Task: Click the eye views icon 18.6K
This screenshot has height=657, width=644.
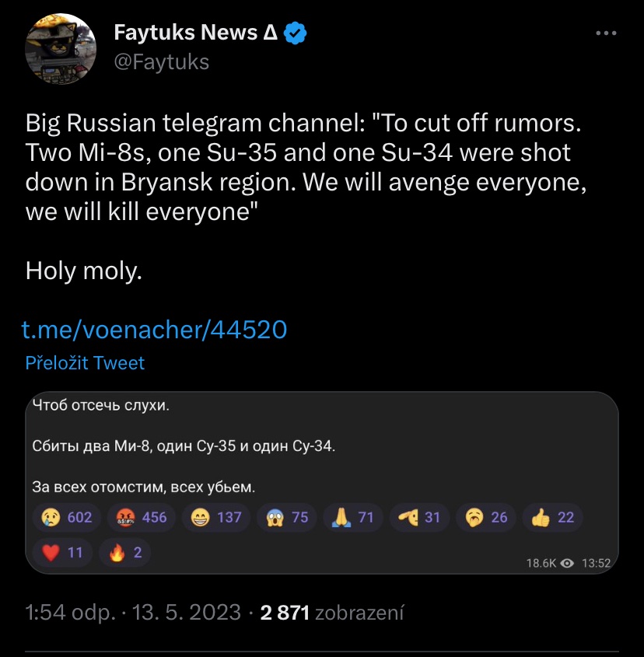Action: pos(566,564)
